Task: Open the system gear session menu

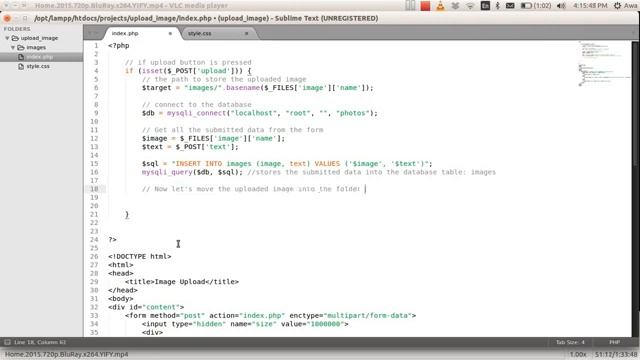Action: (x=618, y=6)
